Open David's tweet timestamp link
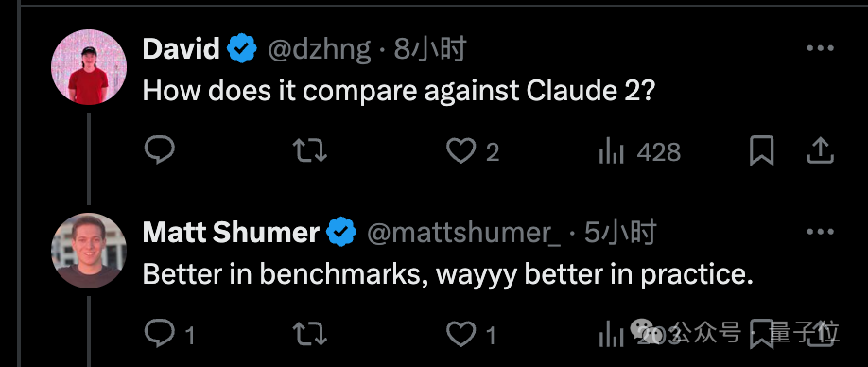Screen dimensions: 868x367 (x=430, y=49)
